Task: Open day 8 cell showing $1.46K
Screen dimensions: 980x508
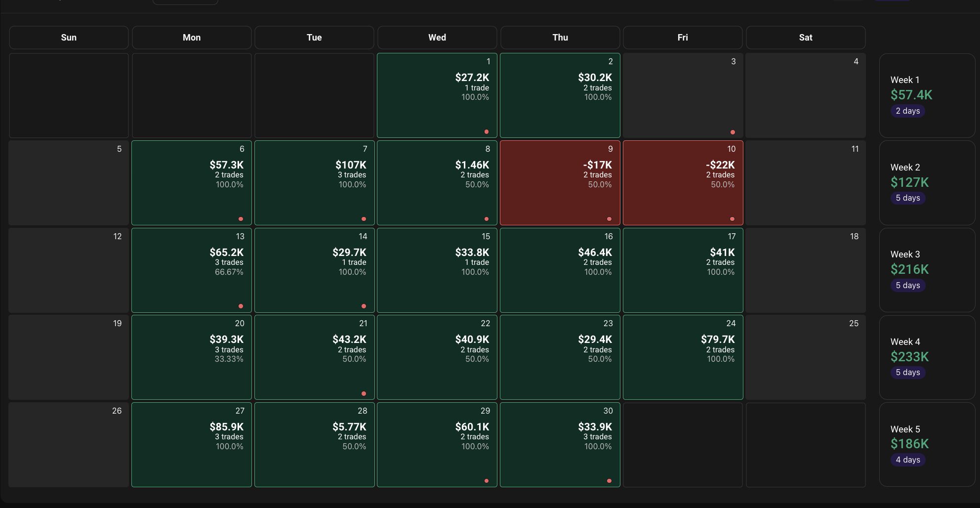Action: coord(437,183)
